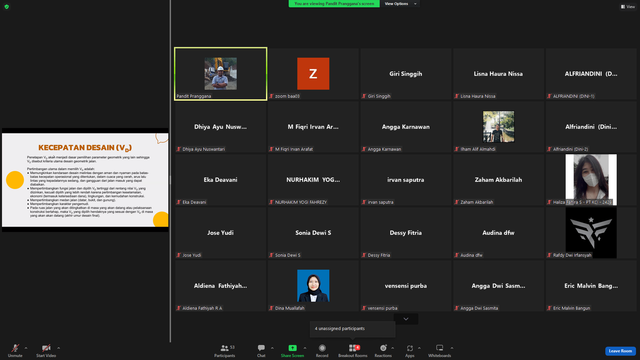The height and width of the screenshot is (360, 640).
Task: Open video options arrow next to Start Video
Action: pyautogui.click(x=59, y=348)
